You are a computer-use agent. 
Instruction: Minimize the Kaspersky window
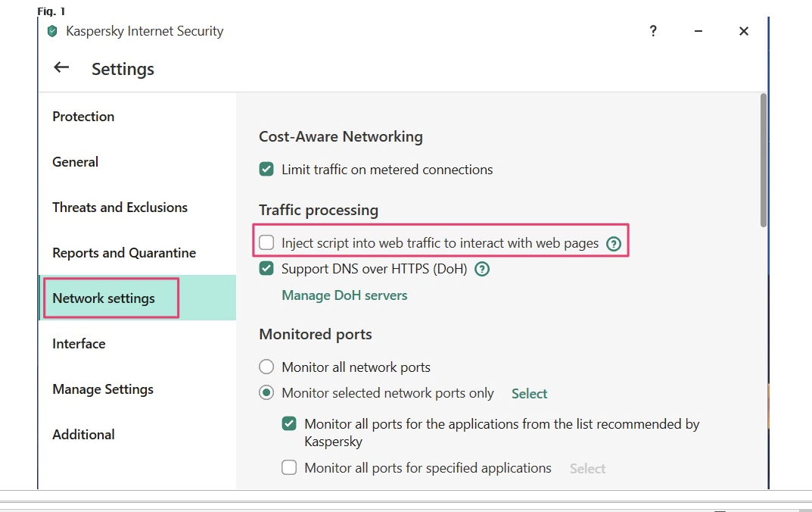(698, 31)
